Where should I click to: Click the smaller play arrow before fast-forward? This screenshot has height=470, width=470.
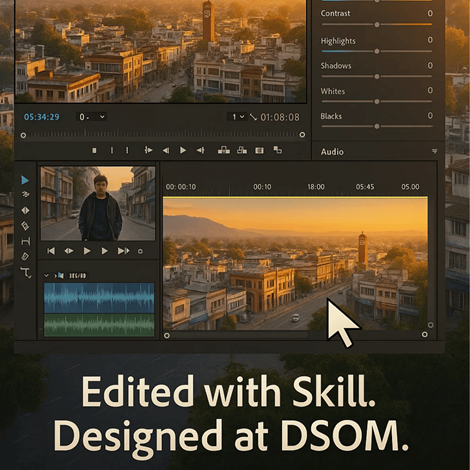(x=104, y=251)
